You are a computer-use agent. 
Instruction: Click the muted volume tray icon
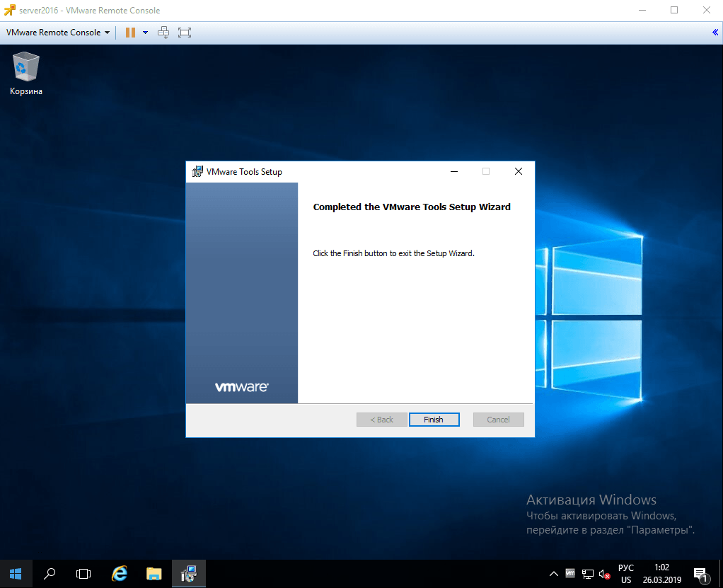pyautogui.click(x=604, y=574)
